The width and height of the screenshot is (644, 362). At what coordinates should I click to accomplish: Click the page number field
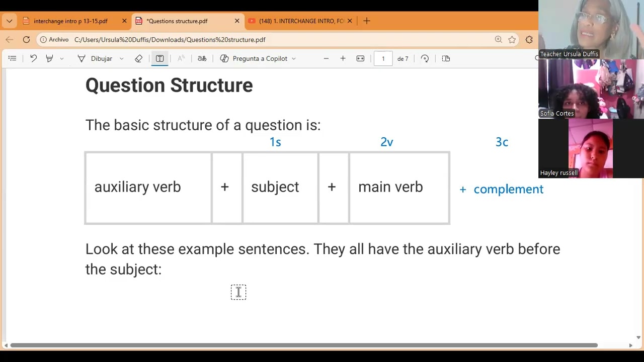383,58
